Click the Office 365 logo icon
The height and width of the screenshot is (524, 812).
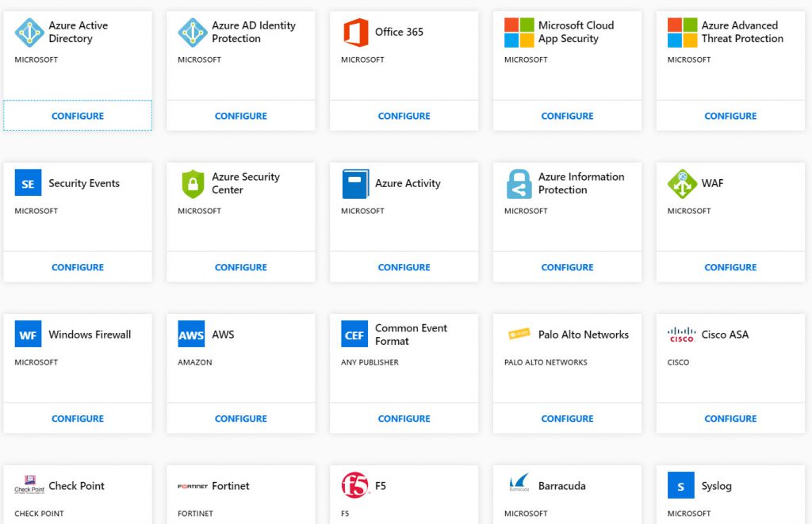pyautogui.click(x=356, y=32)
